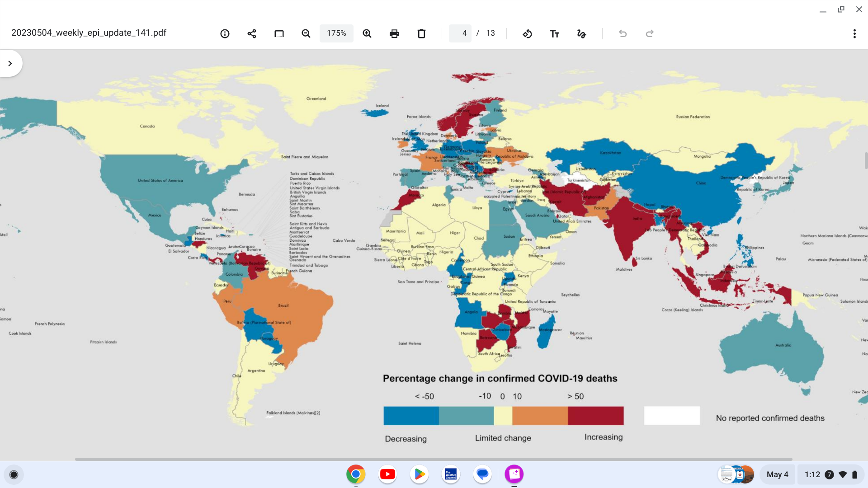Rotate the page with rotate icon
Image resolution: width=868 pixels, height=488 pixels.
point(527,33)
